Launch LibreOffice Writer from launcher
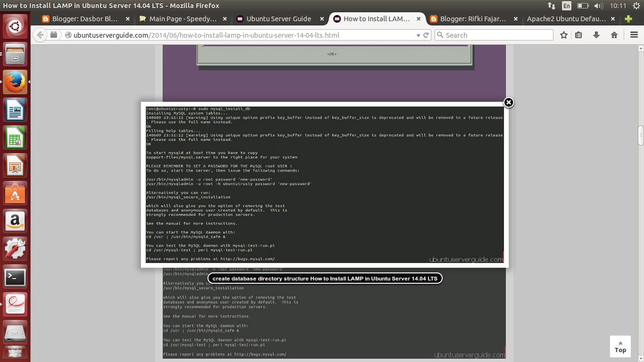 15,110
